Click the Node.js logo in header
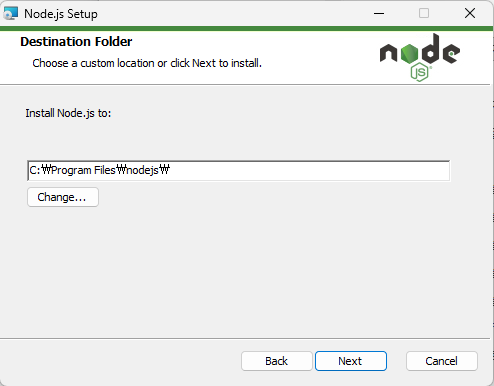The width and height of the screenshot is (494, 386). (x=420, y=57)
